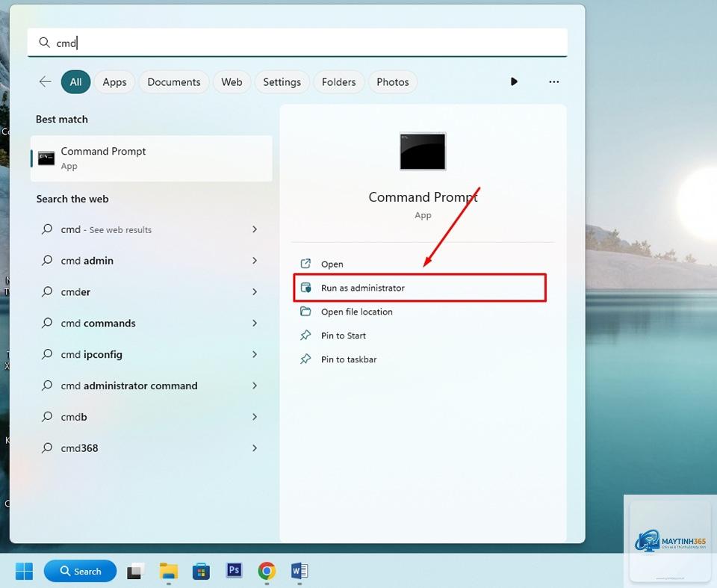
Task: Switch to the Folders filter tab
Action: [x=338, y=82]
